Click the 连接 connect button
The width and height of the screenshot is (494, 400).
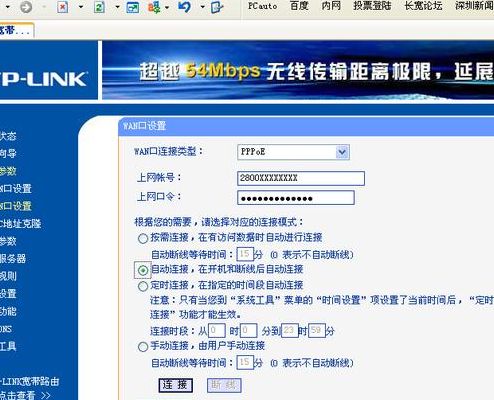(x=176, y=385)
